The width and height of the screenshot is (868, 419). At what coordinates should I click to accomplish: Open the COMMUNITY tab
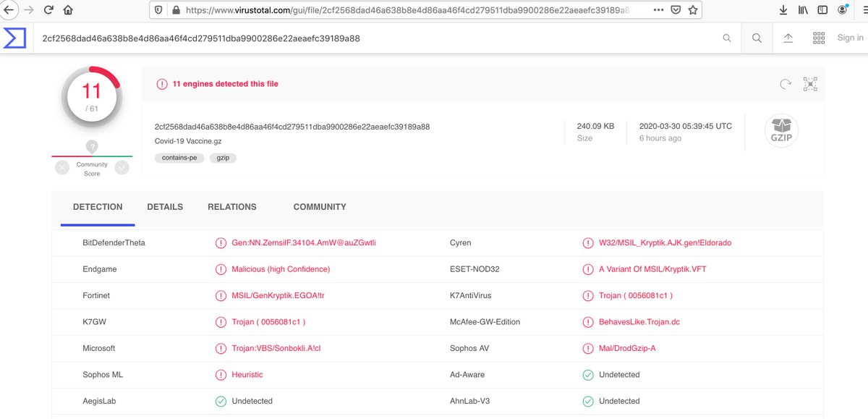click(x=320, y=207)
